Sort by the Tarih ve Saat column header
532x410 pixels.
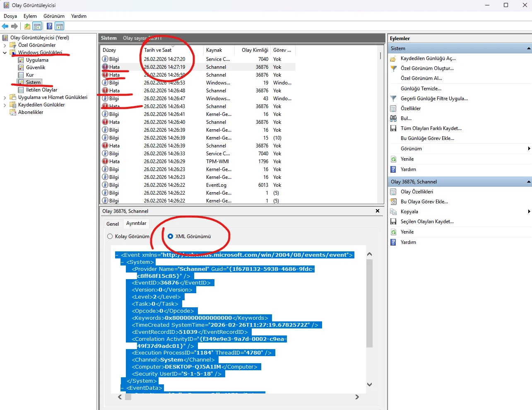pyautogui.click(x=158, y=50)
